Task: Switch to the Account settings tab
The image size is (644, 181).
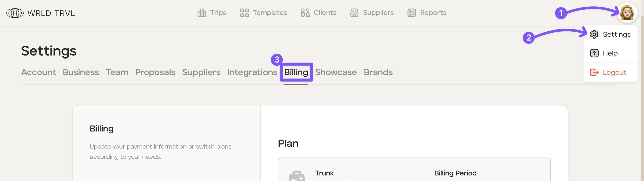Action: pos(38,72)
